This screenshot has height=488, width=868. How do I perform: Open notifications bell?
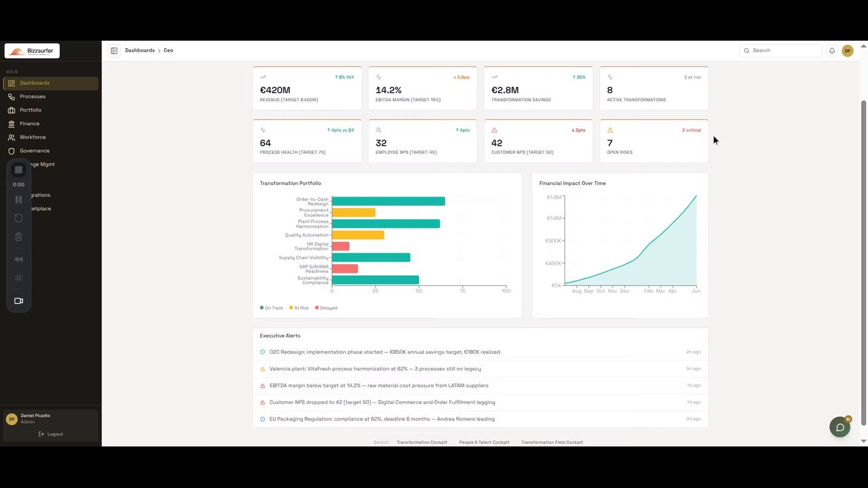[x=832, y=50]
